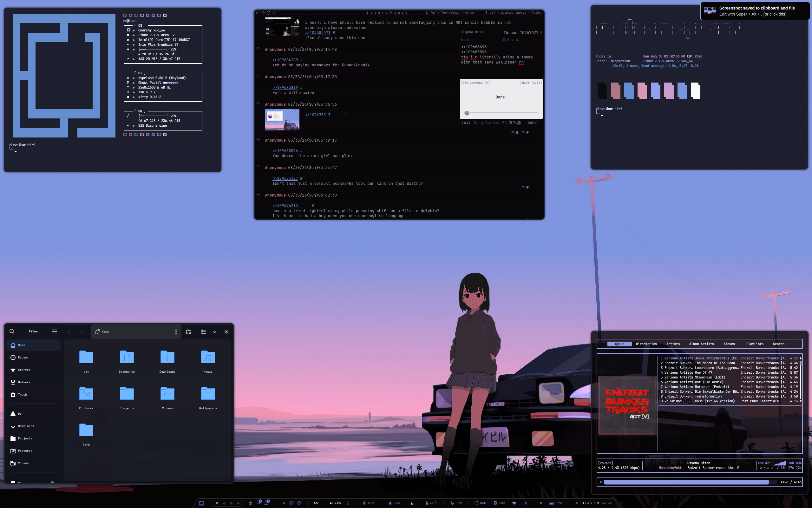Click the screenshot saved notification
This screenshot has height=508, width=812.
click(755, 11)
